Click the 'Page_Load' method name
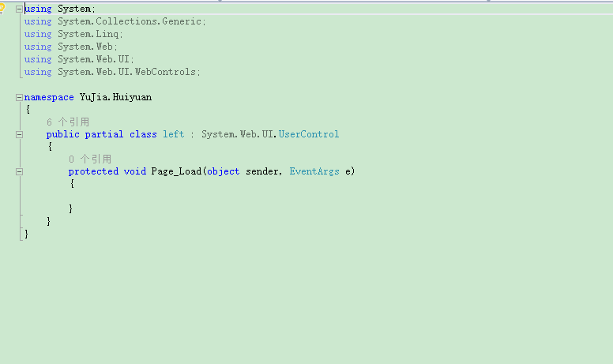This screenshot has height=364, width=613. click(176, 171)
